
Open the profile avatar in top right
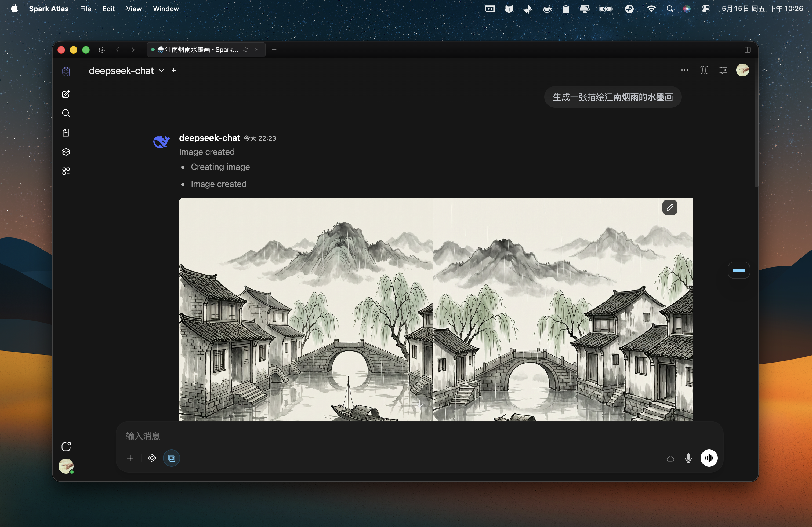tap(742, 70)
